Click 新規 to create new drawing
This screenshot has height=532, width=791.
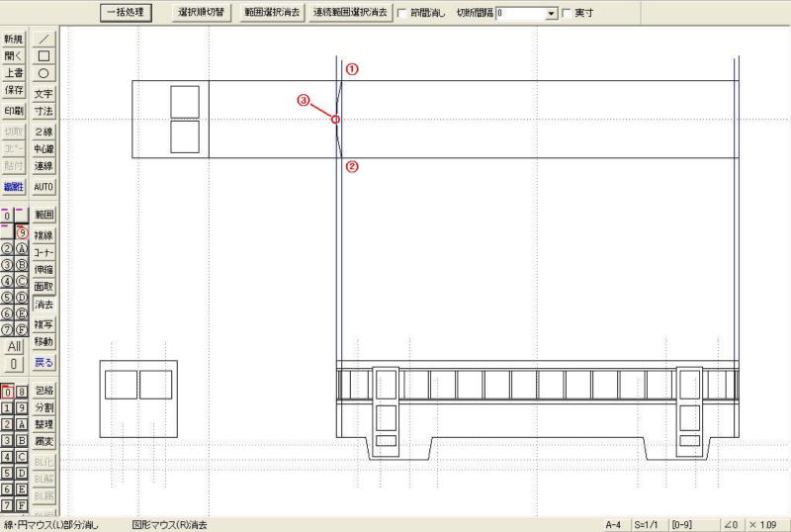tap(14, 39)
